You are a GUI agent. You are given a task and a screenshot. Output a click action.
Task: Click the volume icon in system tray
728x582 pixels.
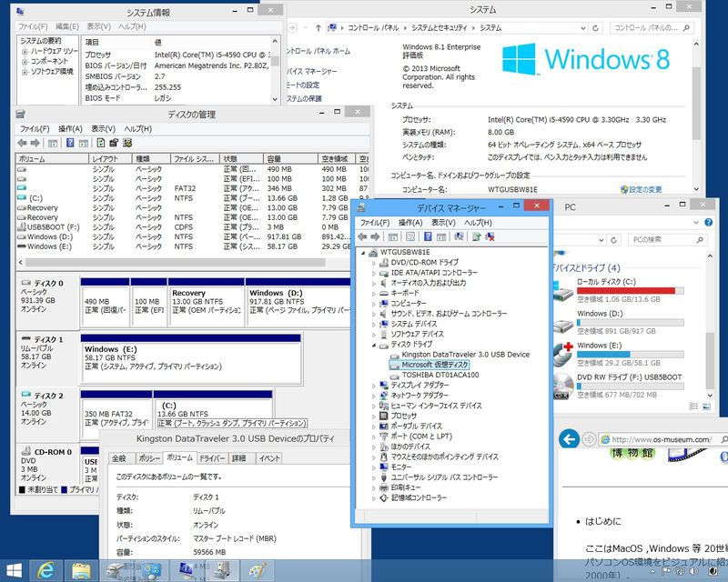[694, 571]
